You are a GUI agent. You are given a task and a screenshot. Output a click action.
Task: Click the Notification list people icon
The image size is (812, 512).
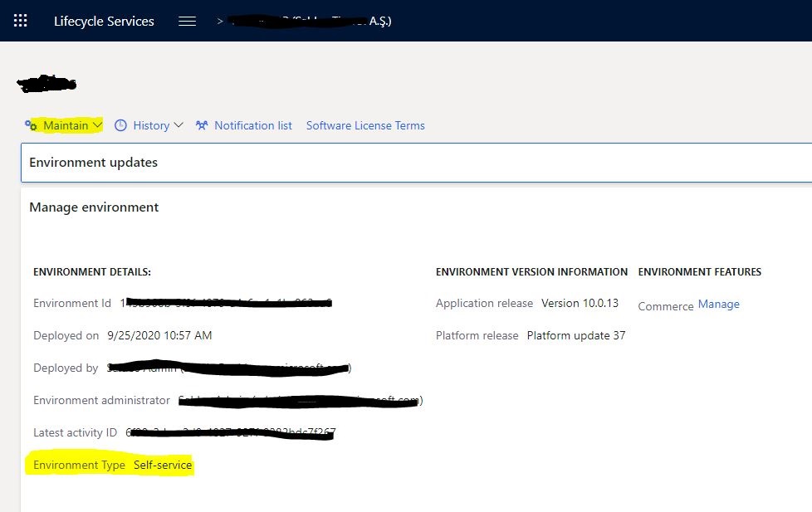[202, 125]
